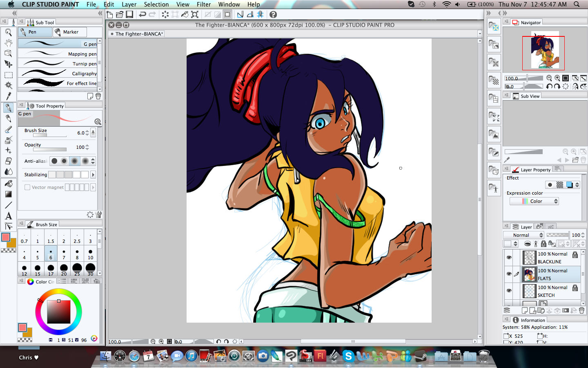
Task: Select the Pencil tool in the toolbox
Action: point(8,119)
